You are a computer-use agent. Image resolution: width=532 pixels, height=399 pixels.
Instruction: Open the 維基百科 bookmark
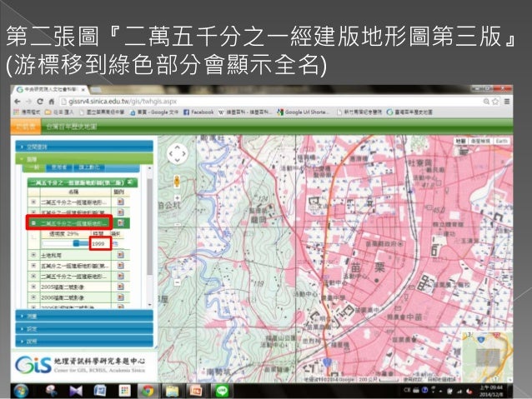tap(245, 112)
